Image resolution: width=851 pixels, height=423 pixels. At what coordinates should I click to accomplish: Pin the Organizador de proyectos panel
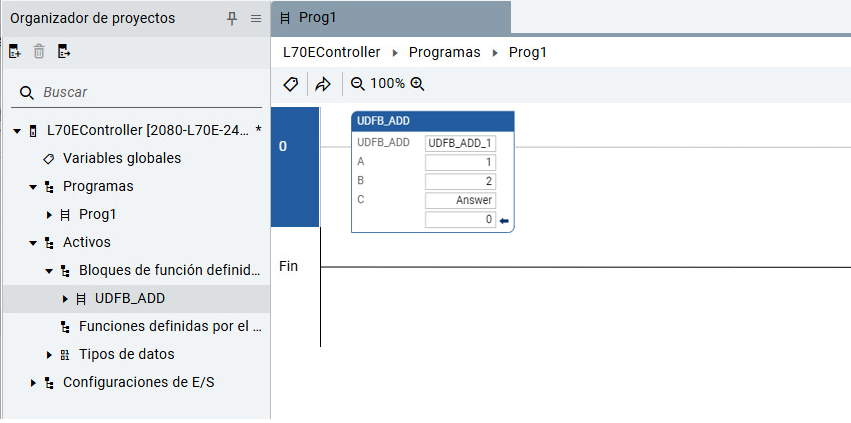pos(232,18)
